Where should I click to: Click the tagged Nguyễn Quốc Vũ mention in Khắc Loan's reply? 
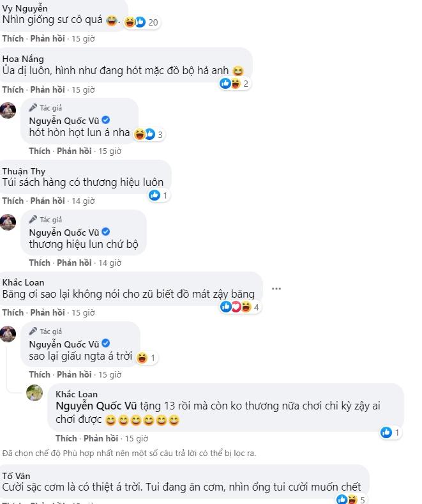[92, 407]
